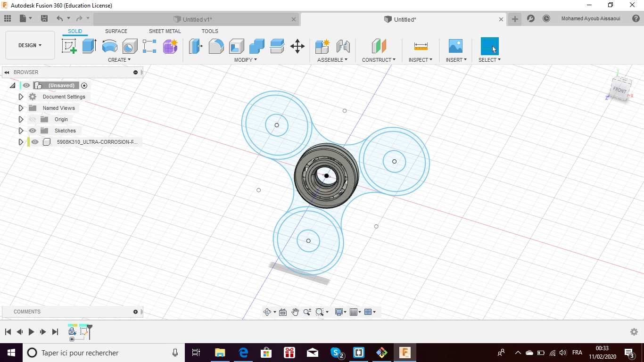Open the DESIGN workspace dropdown
644x362 pixels.
click(30, 45)
